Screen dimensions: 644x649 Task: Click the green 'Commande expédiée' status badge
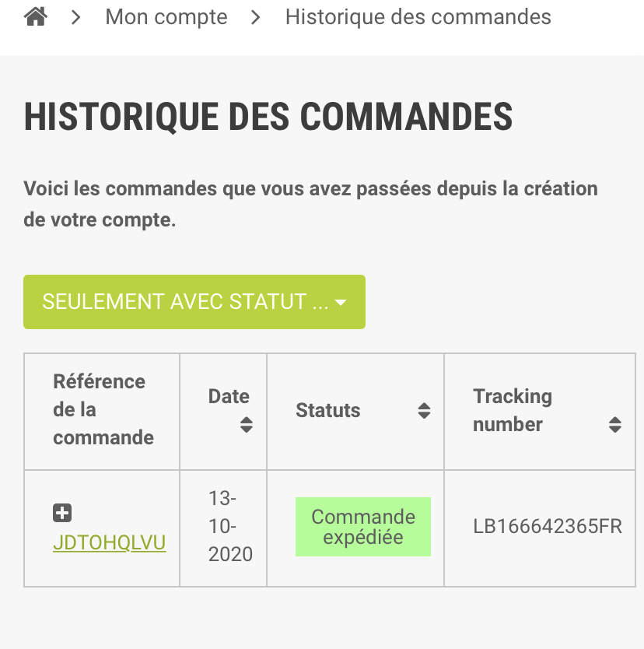363,527
